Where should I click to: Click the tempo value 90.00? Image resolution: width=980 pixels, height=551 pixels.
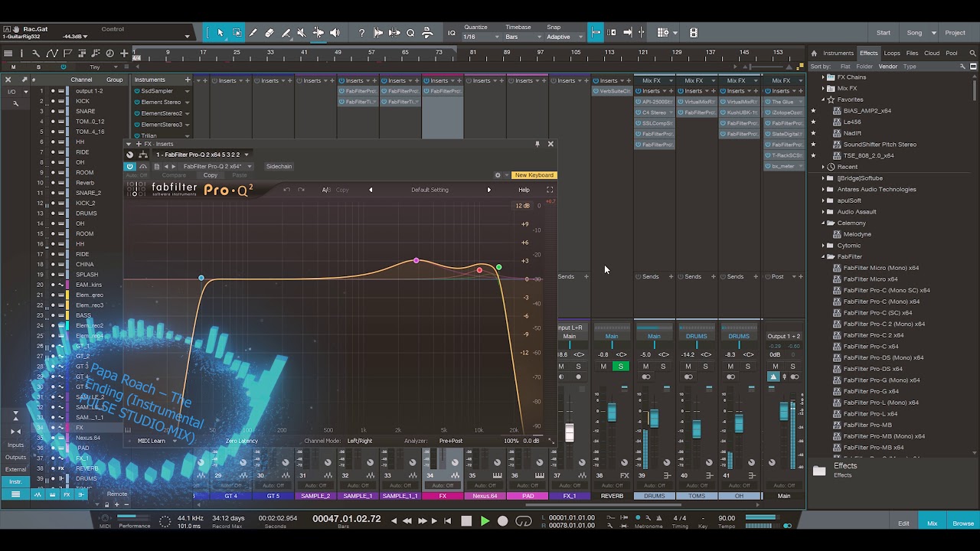(x=727, y=518)
